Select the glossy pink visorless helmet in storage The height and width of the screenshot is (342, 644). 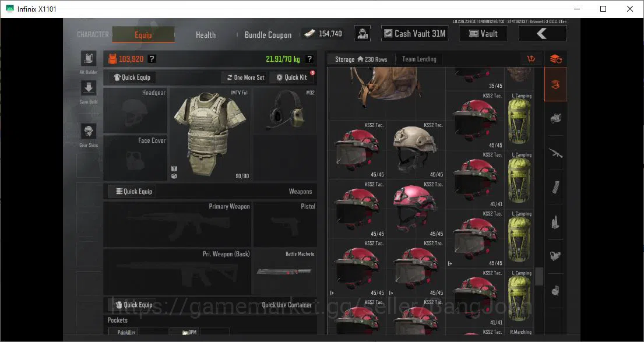point(416,209)
